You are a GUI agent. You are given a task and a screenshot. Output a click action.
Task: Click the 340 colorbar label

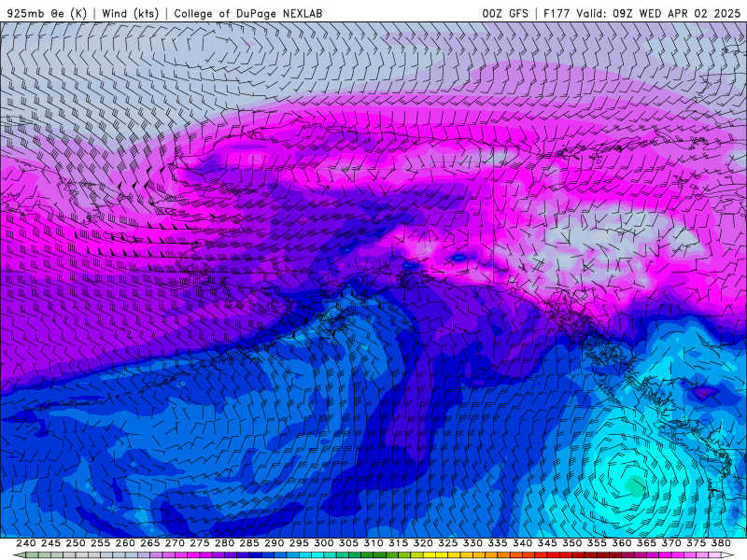click(522, 543)
